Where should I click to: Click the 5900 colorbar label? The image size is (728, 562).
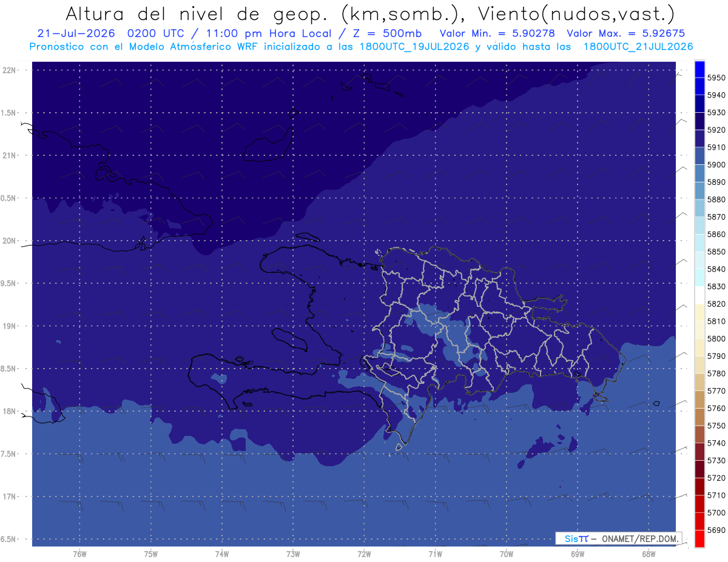point(716,164)
